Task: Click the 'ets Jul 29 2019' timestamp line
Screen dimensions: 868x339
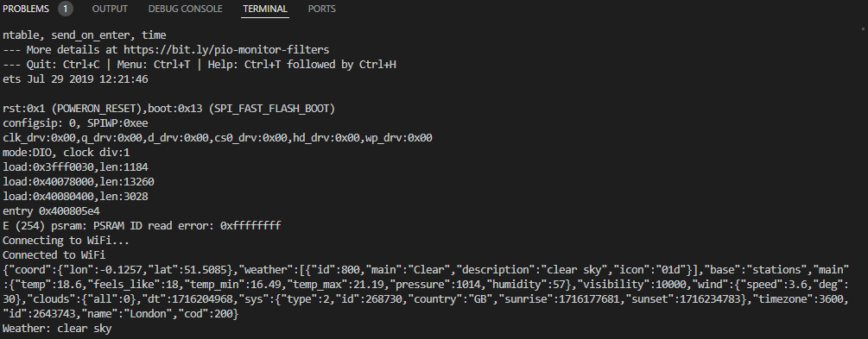Action: pyautogui.click(x=75, y=79)
